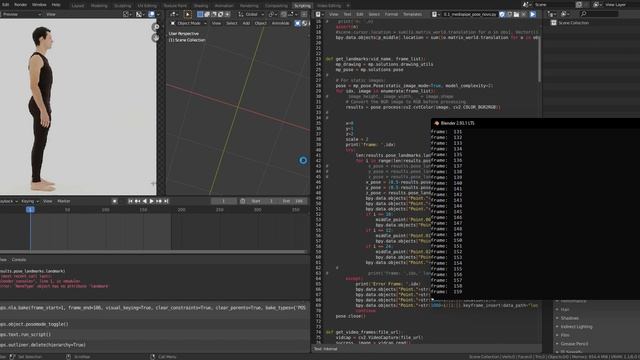Unlink the text with the X icon
This screenshot has height=360, width=640.
pos(524,14)
